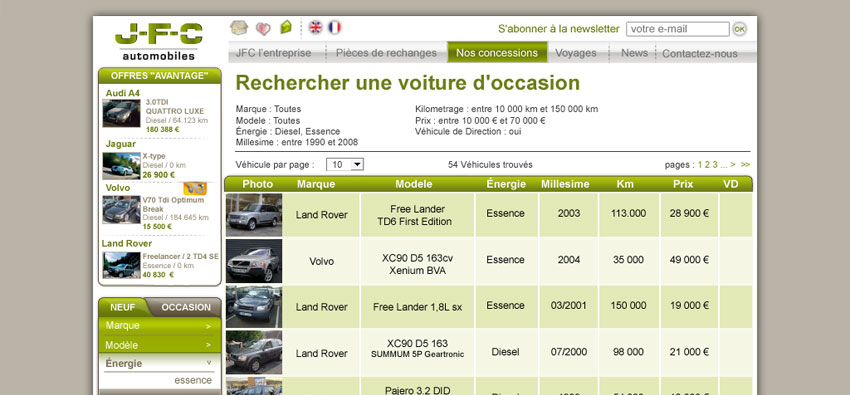Expand the Modèle filter in sidebar

coord(160,345)
